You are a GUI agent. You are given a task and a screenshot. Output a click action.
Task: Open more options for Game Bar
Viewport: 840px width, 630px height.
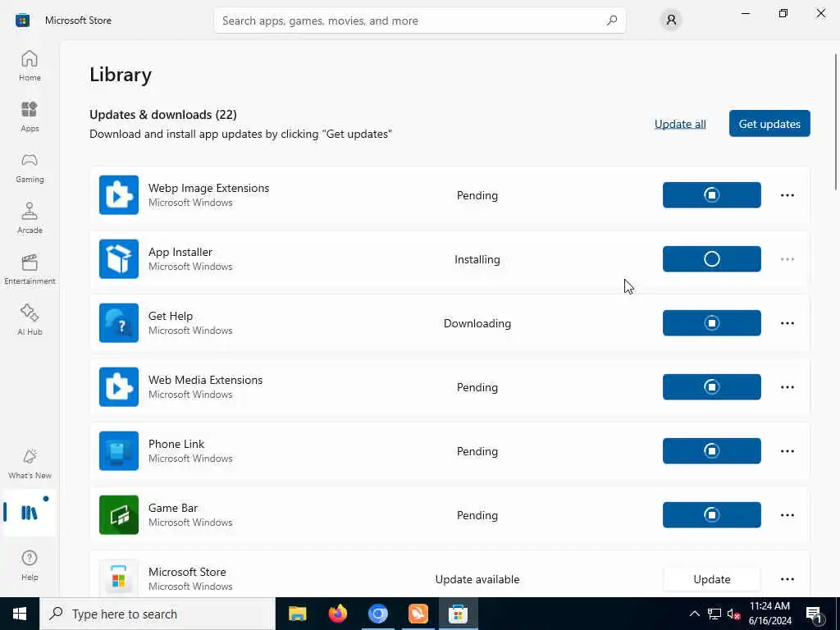pyautogui.click(x=787, y=515)
